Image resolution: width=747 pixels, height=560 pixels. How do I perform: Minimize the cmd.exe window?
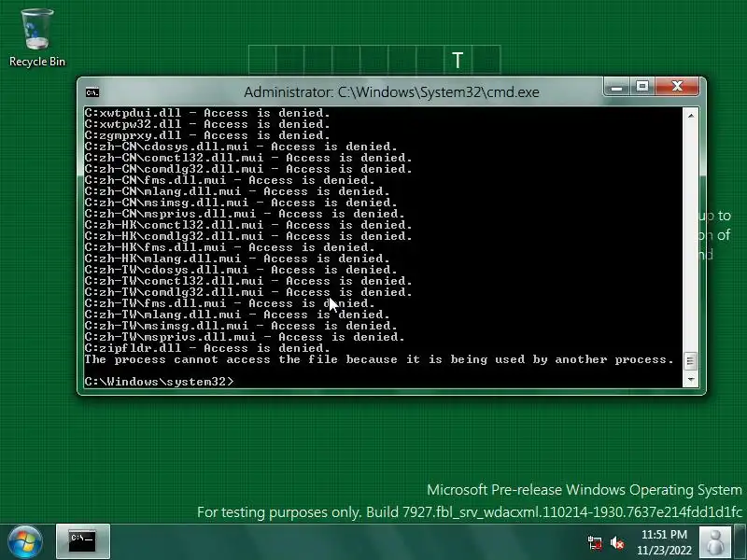616,87
